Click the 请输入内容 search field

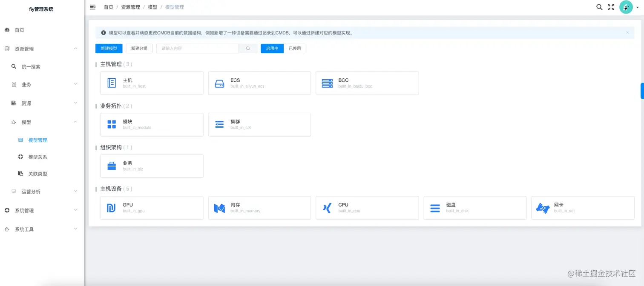pyautogui.click(x=198, y=49)
